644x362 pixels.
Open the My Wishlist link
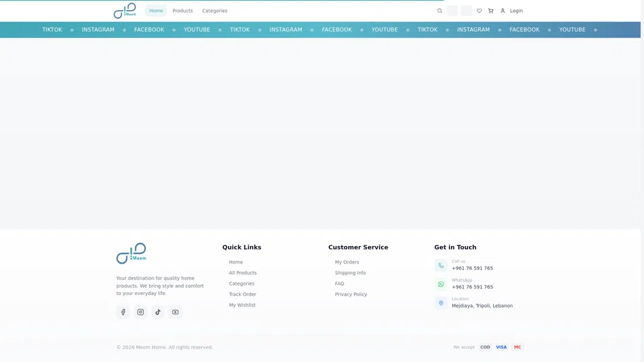tap(242, 304)
